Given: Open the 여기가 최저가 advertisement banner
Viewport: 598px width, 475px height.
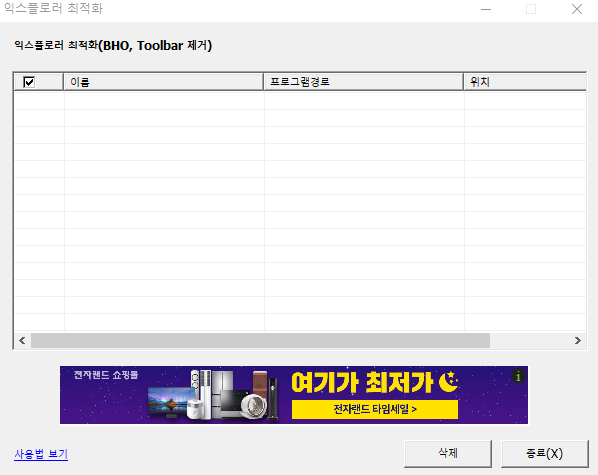Looking at the screenshot, I should [x=294, y=395].
